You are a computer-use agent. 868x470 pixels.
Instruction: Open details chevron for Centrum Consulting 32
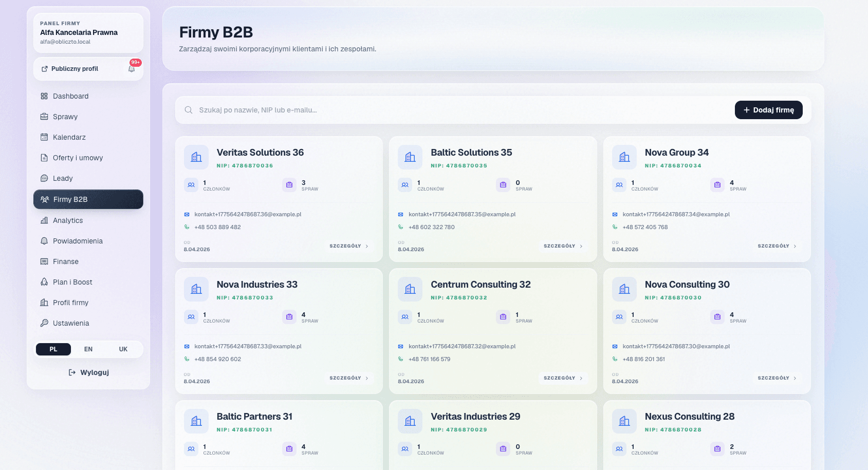[x=581, y=378]
